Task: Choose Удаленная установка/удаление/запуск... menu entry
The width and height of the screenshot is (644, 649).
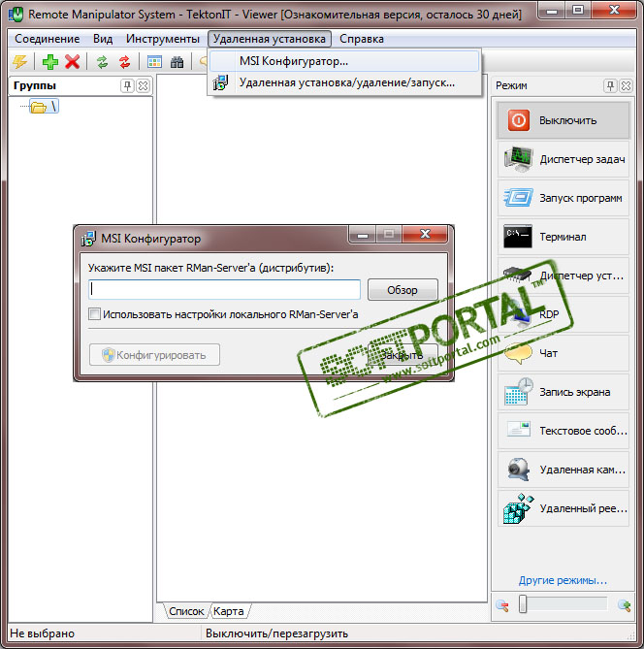Action: coord(344,82)
